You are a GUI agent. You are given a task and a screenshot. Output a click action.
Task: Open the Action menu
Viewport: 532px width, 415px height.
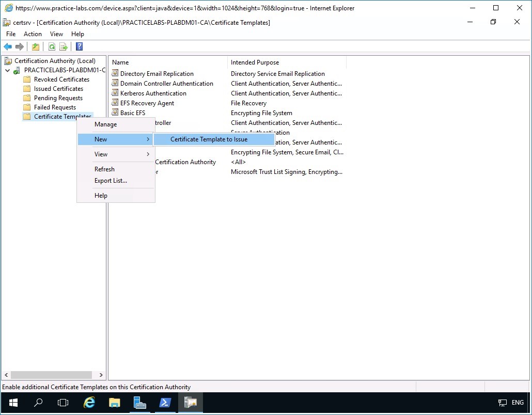[33, 34]
